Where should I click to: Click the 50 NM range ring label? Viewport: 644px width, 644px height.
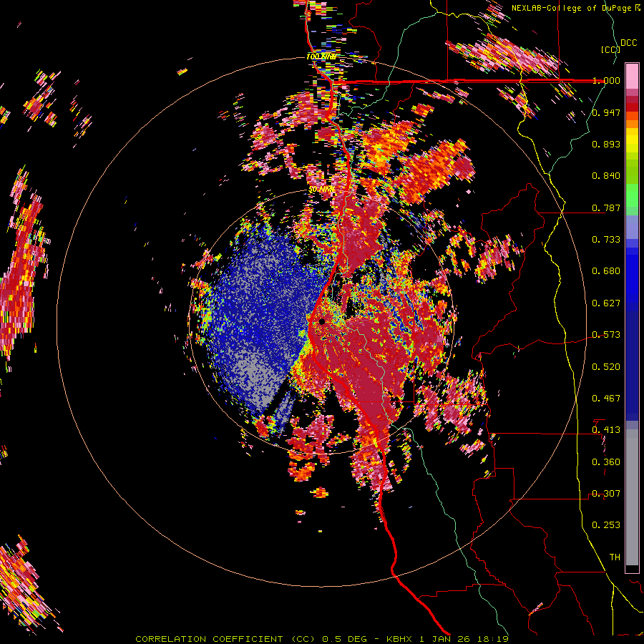pos(321,190)
